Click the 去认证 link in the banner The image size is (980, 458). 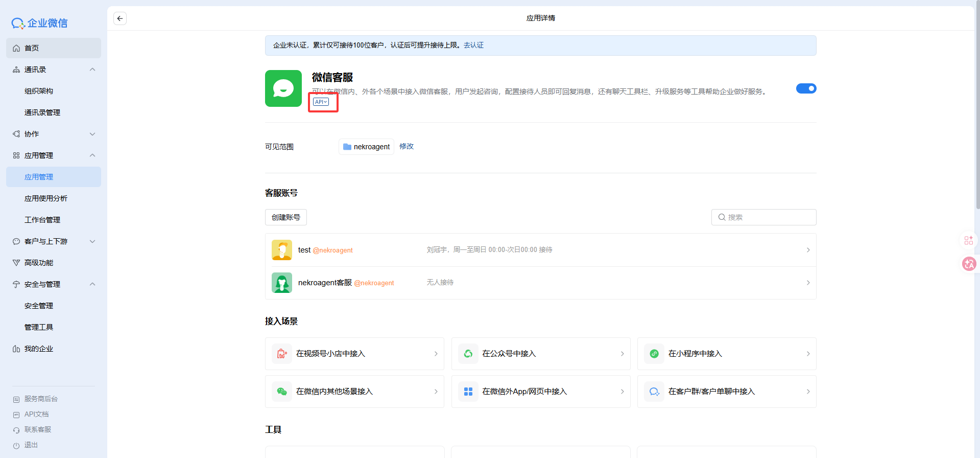coord(473,45)
